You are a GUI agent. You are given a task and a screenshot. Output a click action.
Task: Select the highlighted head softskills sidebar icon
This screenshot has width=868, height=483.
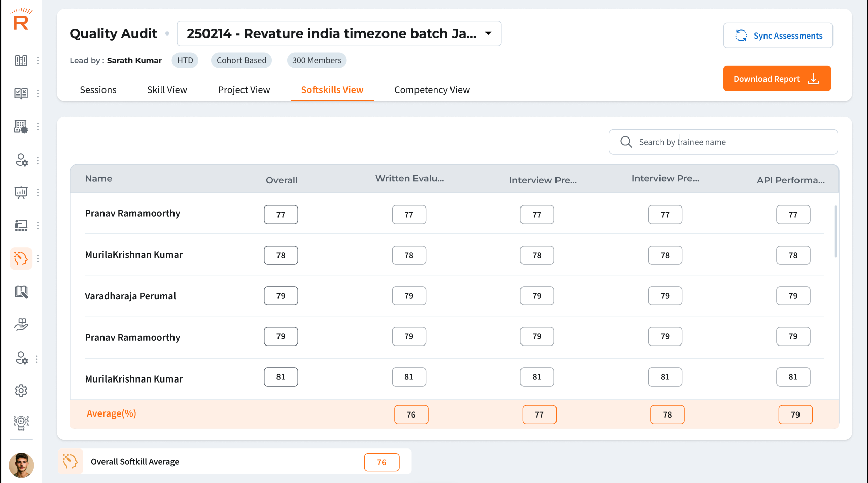click(x=21, y=259)
